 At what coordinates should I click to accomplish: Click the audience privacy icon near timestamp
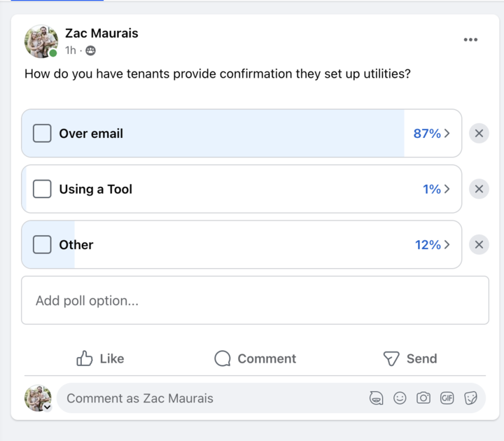coord(90,50)
